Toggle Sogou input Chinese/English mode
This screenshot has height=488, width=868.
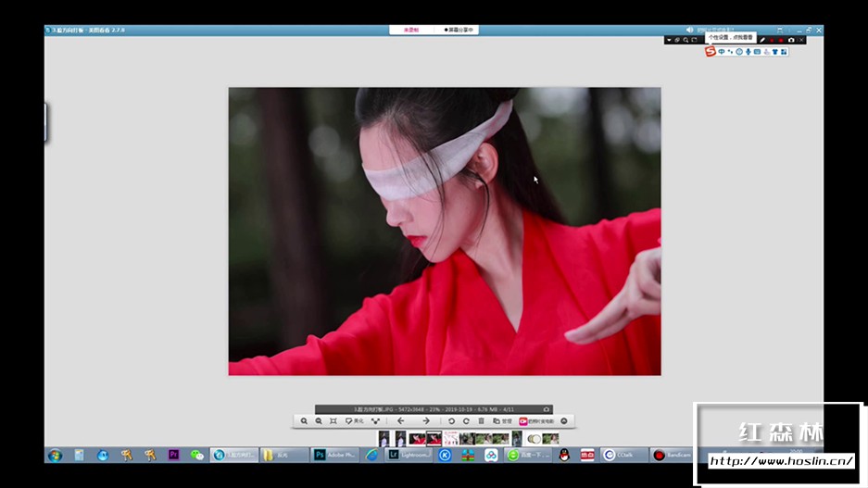722,52
